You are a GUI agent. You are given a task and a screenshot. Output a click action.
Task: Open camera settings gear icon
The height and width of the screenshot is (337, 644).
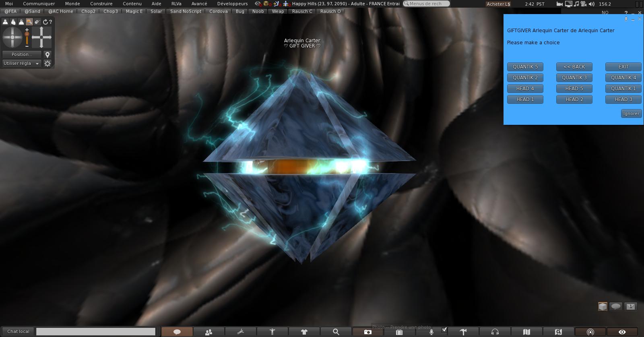click(x=47, y=63)
